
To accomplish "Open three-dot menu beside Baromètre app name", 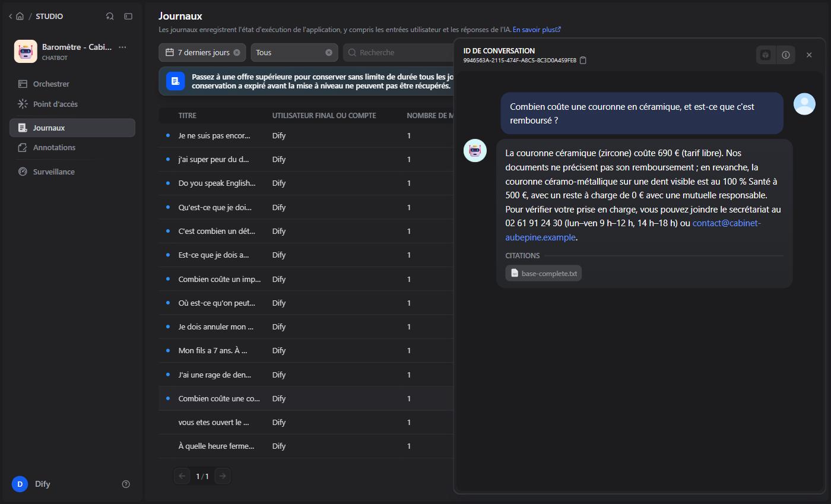I will click(122, 47).
